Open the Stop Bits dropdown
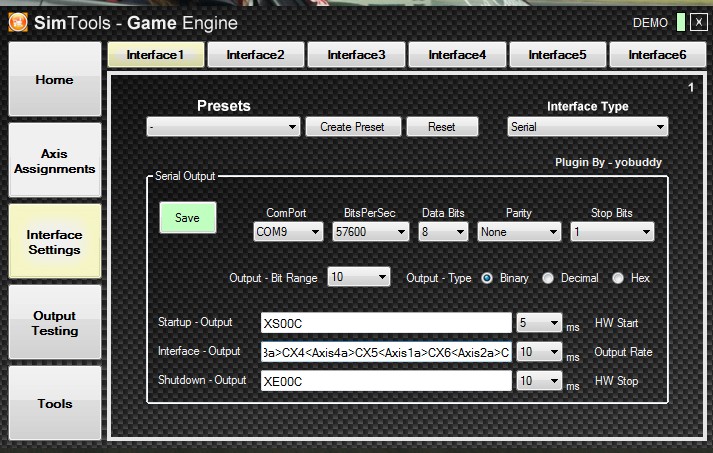This screenshot has width=713, height=453. point(612,232)
